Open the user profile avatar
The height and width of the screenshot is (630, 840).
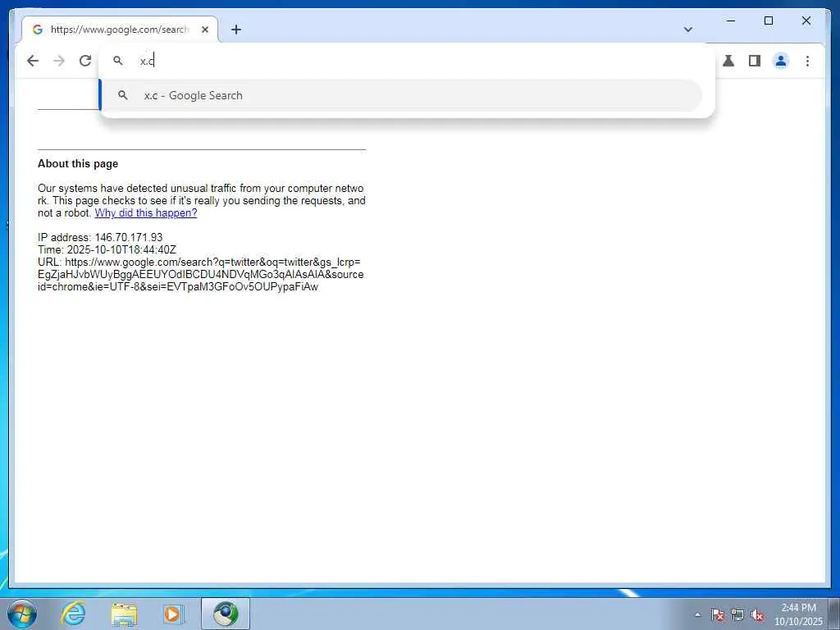[781, 61]
